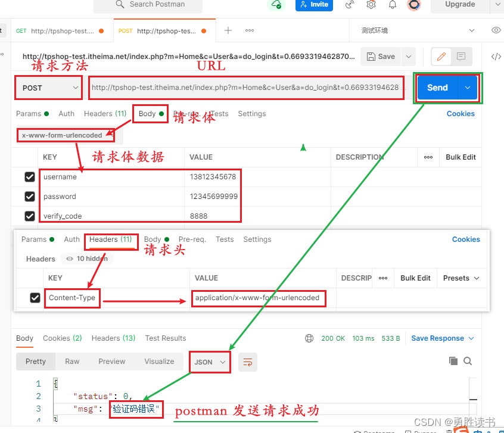
Task: Click the environment quick look eye icon
Action: click(496, 30)
